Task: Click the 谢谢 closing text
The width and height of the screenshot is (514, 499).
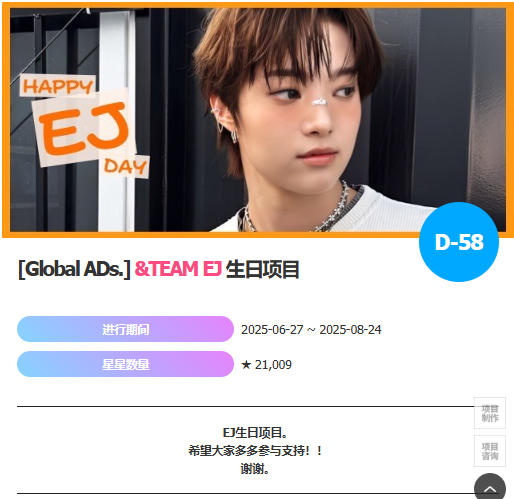Action: (255, 469)
